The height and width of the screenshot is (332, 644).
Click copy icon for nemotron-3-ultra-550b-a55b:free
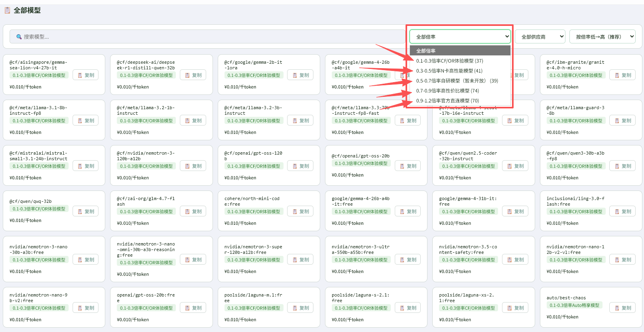click(x=402, y=260)
